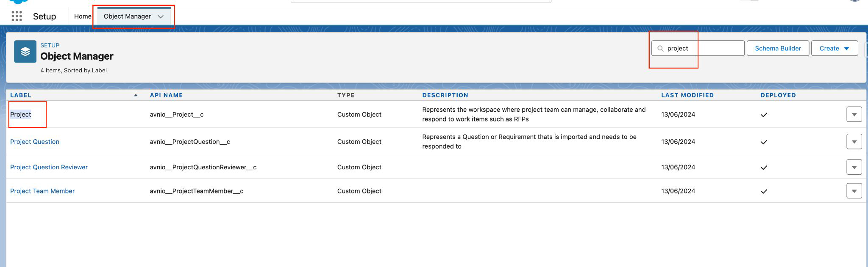Open the Create dropdown menu
868x267 pixels.
(834, 48)
